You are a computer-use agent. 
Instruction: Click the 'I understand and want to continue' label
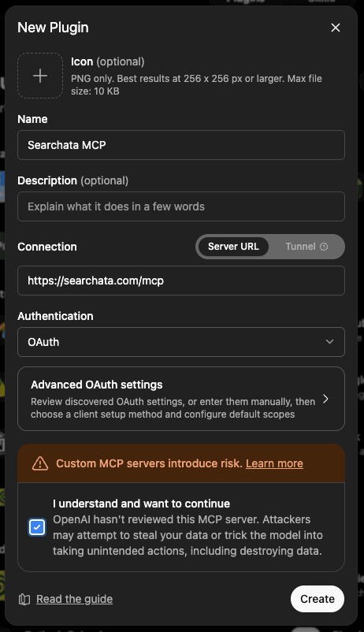pos(142,504)
